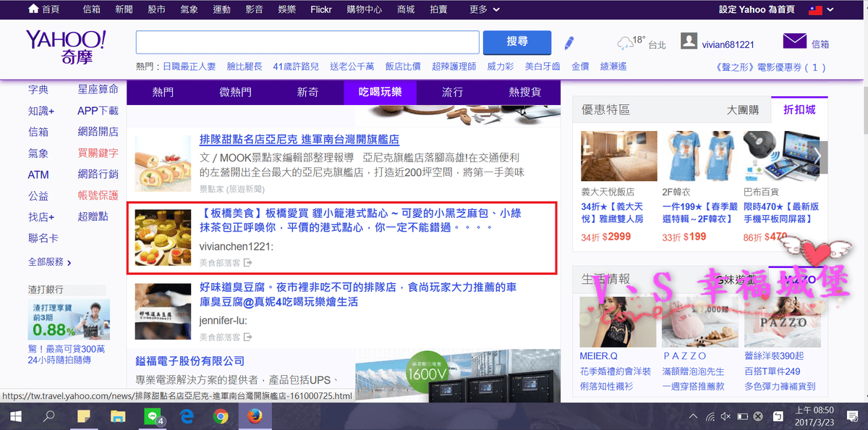Open Microsoft Edge from the taskbar
The width and height of the screenshot is (868, 430).
[x=187, y=416]
